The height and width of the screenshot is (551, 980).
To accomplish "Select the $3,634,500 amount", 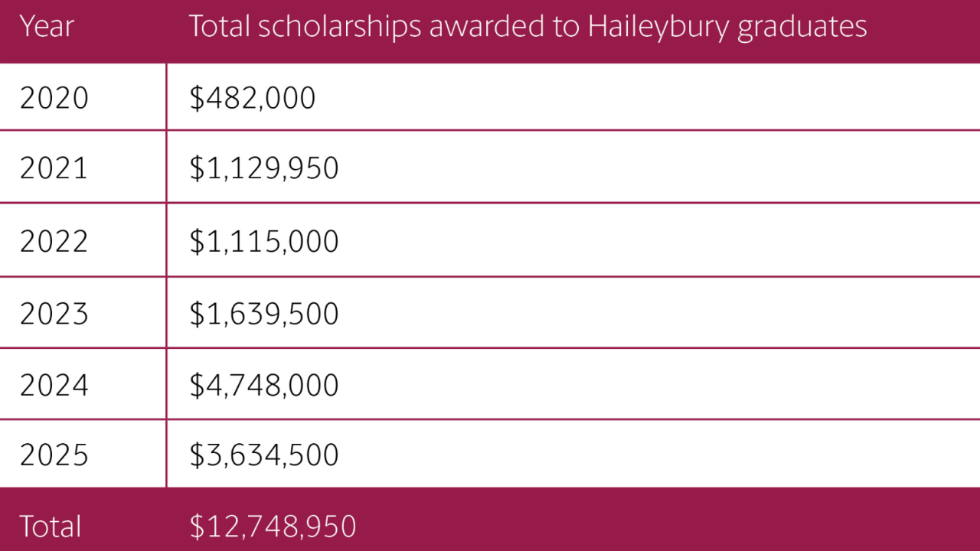I will (263, 455).
